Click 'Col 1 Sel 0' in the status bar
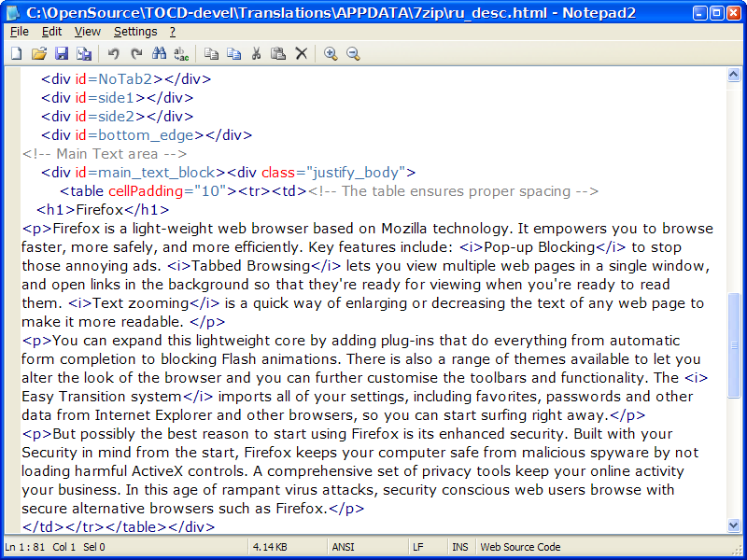 pyautogui.click(x=78, y=547)
